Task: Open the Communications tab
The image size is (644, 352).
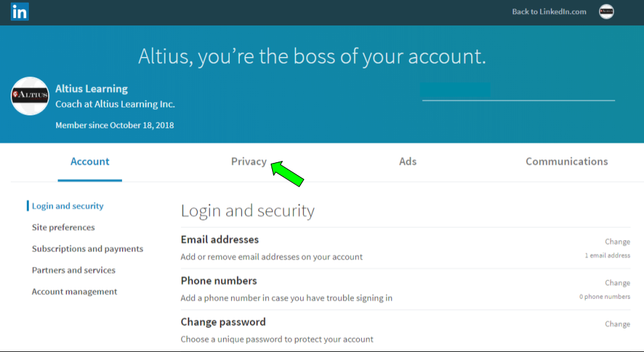Action: (x=566, y=162)
